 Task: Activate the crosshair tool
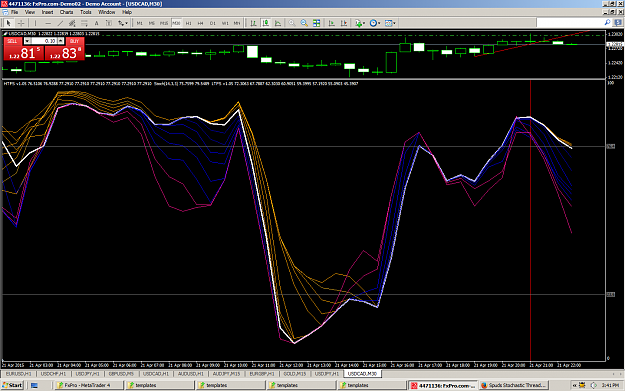pyautogui.click(x=21, y=23)
